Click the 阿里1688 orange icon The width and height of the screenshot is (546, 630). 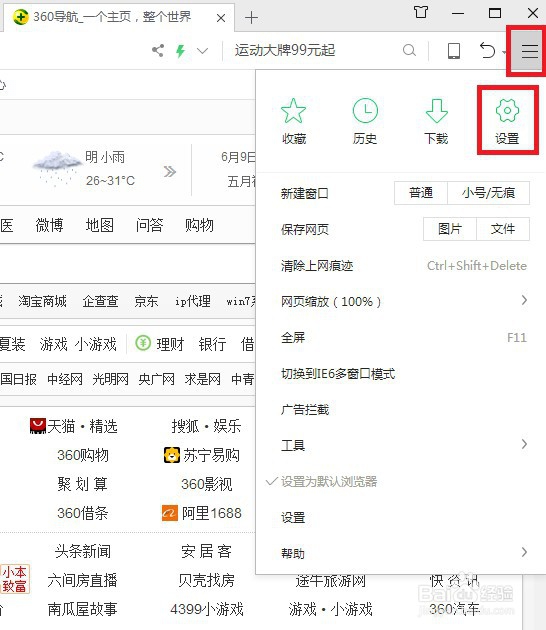(170, 513)
